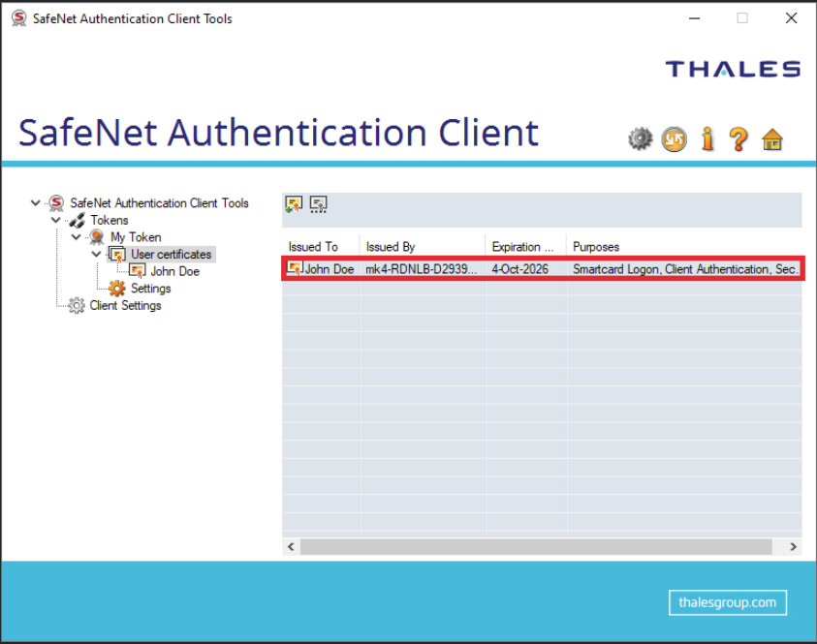
Task: Open the gear Simple View icon
Action: click(640, 139)
